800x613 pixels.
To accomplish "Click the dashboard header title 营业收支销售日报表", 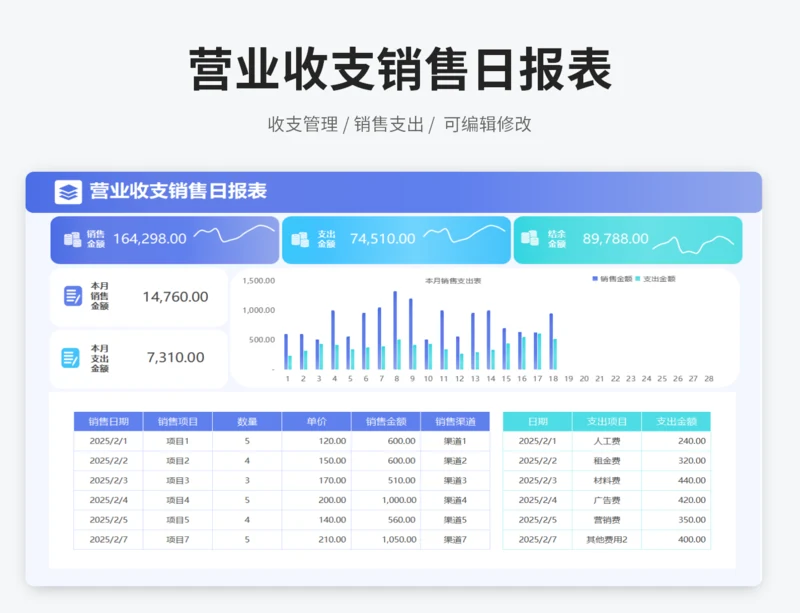I will pyautogui.click(x=178, y=191).
